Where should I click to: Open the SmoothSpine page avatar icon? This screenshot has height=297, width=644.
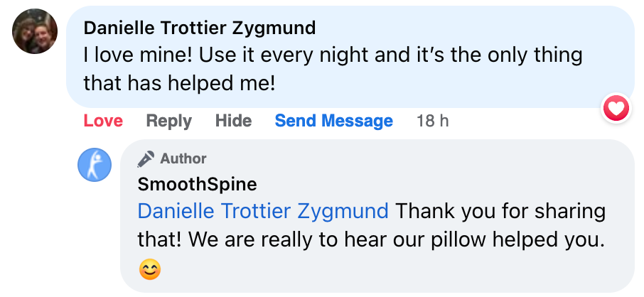95,165
